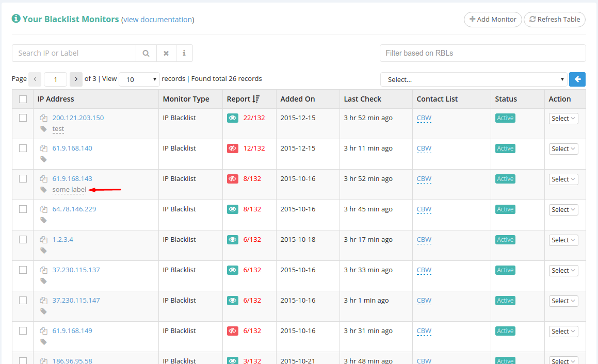Screen dimensions: 598x364
Task: Click the tag icon under 61.9.168.149
Action: [43, 341]
